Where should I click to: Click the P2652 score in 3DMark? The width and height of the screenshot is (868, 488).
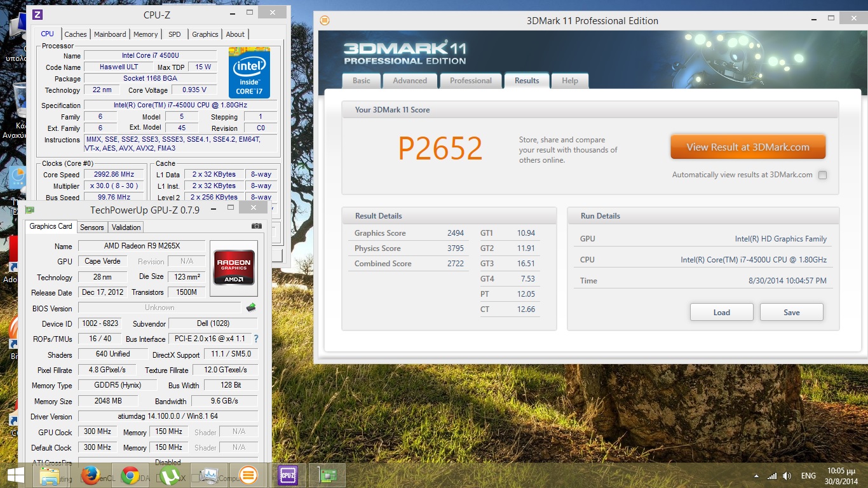tap(440, 149)
